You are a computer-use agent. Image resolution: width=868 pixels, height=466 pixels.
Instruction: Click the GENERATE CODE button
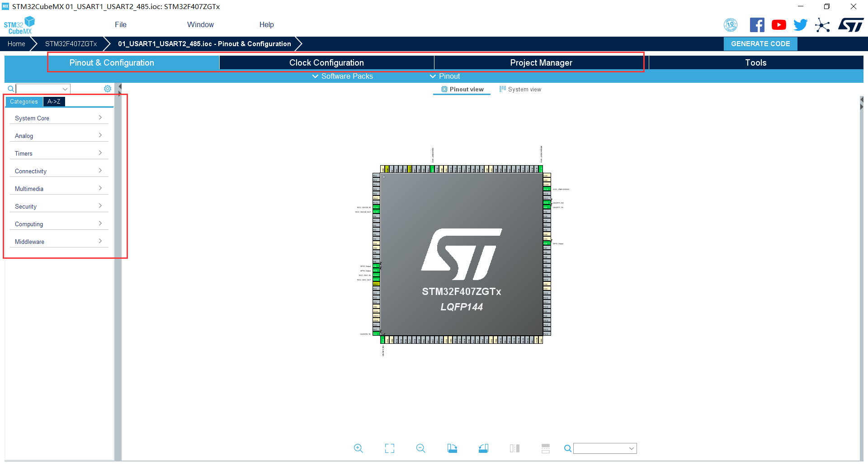tap(760, 44)
